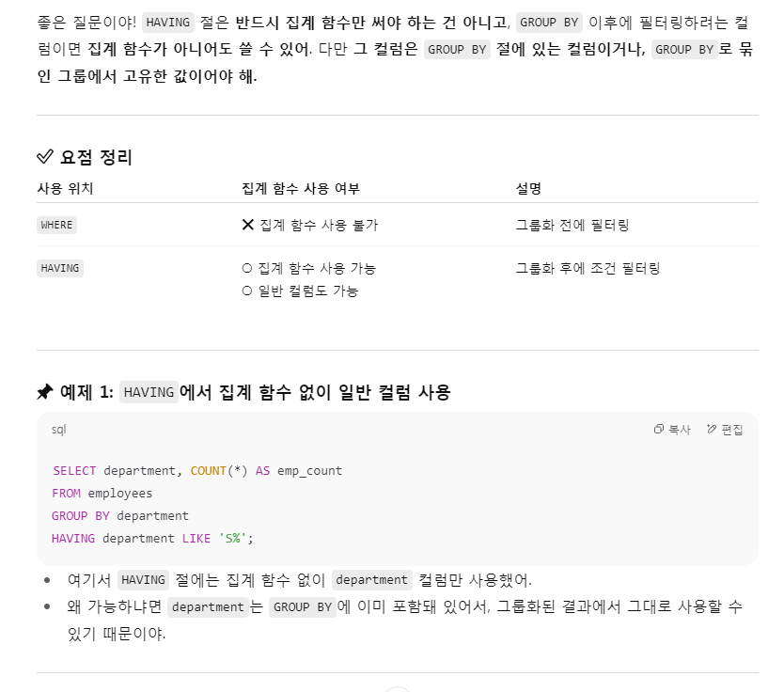Click the round scroll-down button at page bottom

pyautogui.click(x=398, y=689)
